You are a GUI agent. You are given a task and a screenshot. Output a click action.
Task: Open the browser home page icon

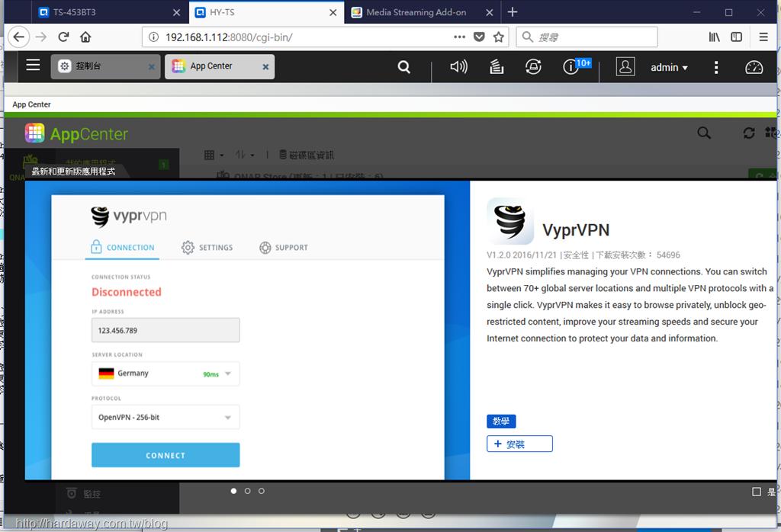85,37
